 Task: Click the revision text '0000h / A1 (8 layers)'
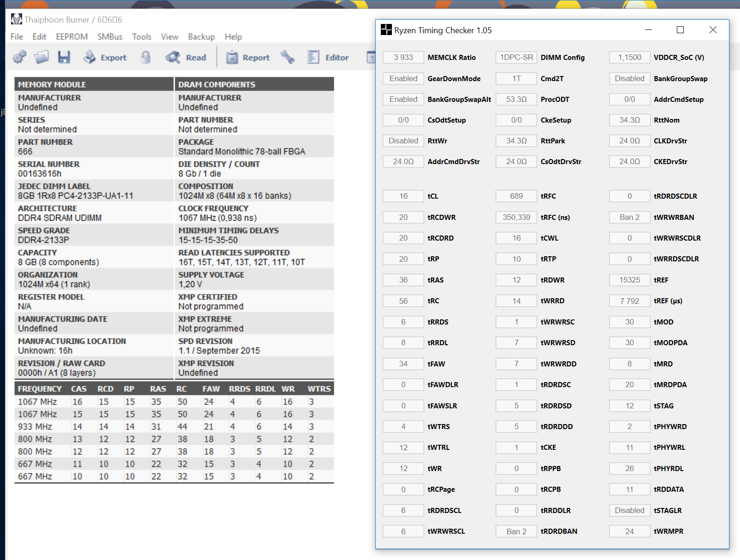pos(57,373)
